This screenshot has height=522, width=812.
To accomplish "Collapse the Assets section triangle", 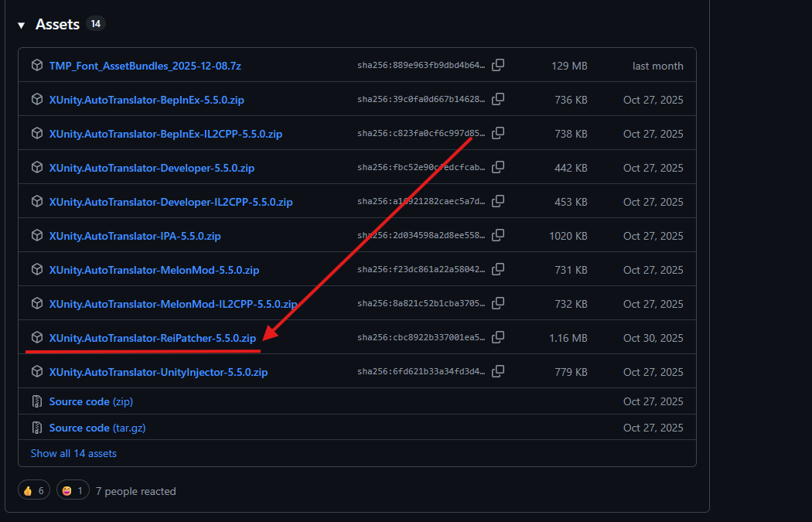I will [21, 26].
